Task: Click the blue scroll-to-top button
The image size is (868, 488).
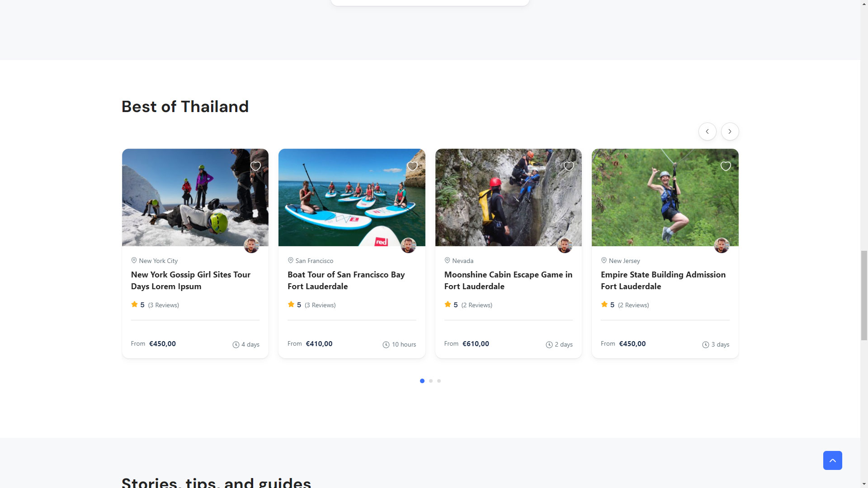Action: click(832, 460)
